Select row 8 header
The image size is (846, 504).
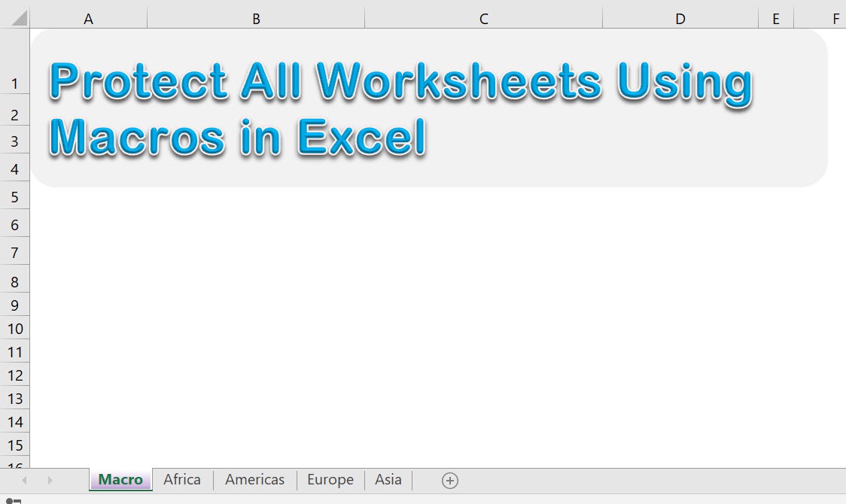[x=14, y=280]
